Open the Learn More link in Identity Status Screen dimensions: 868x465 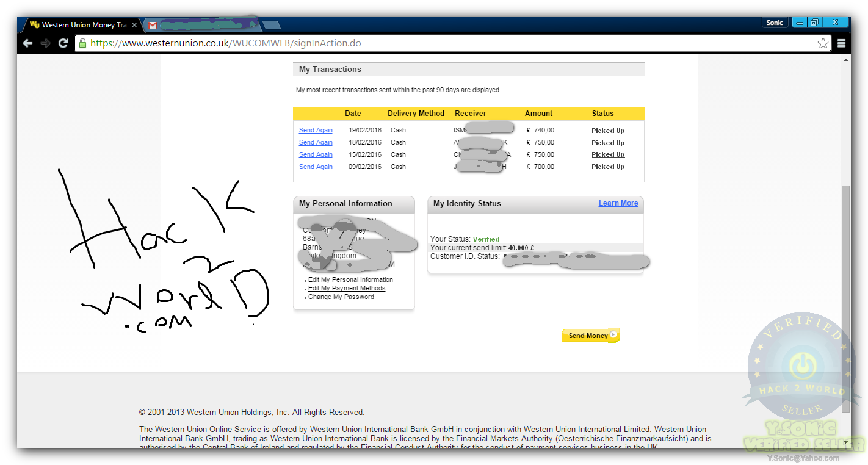618,203
